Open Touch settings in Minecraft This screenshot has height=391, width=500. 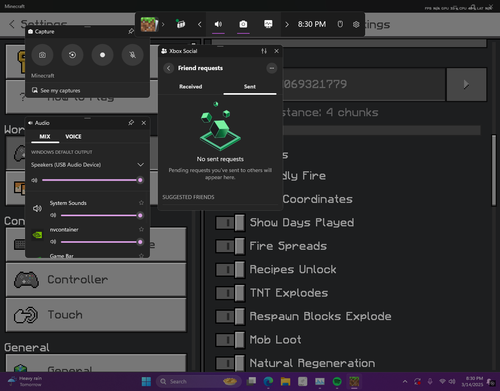coord(96,315)
